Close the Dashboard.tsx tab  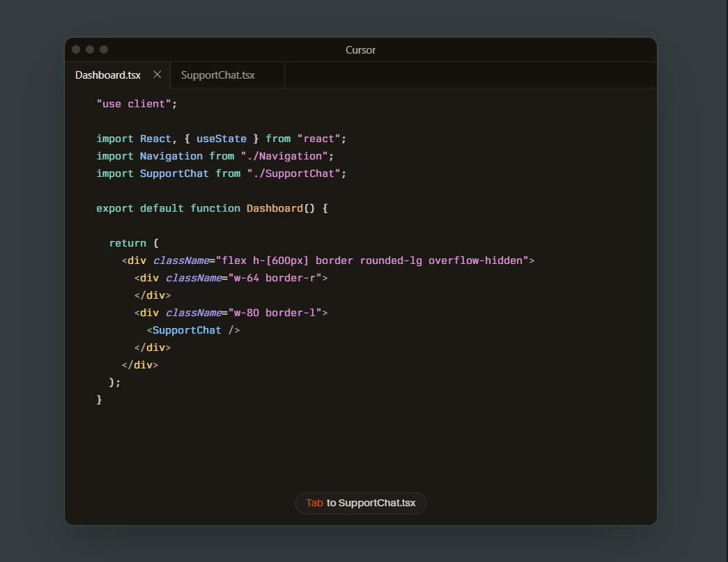[x=157, y=75]
